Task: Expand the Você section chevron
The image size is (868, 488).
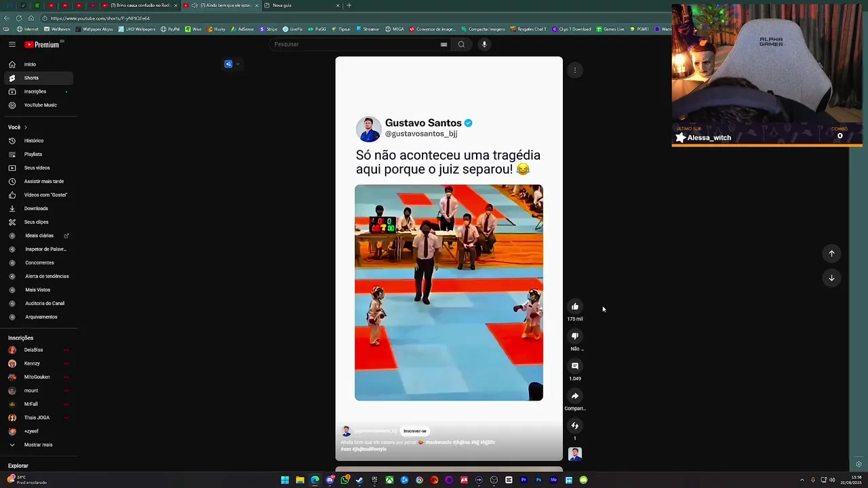Action: click(x=26, y=127)
